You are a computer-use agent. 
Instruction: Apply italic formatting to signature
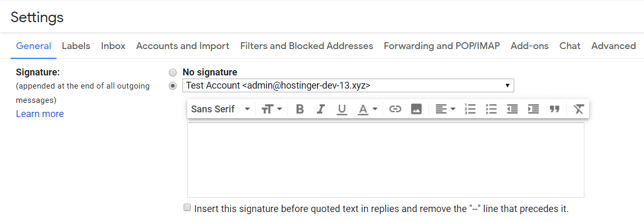click(x=321, y=109)
